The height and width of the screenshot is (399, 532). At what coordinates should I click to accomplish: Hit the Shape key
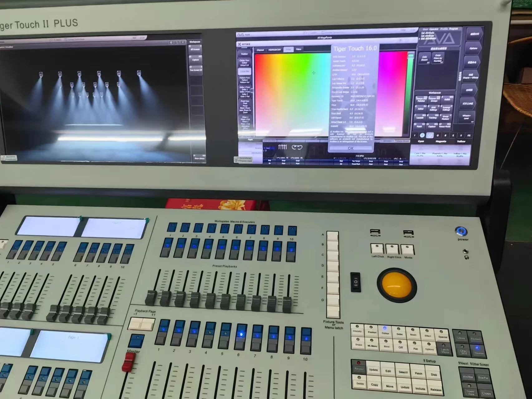pos(358,343)
